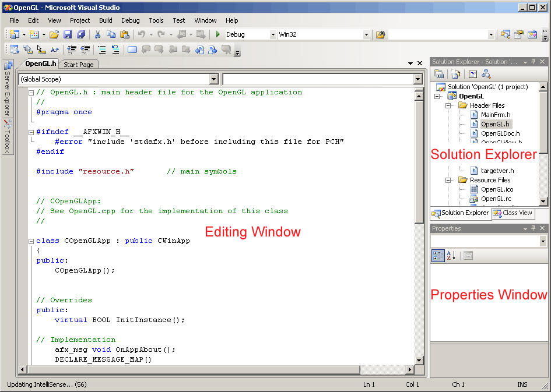Click the Undo arrow icon

point(141,34)
